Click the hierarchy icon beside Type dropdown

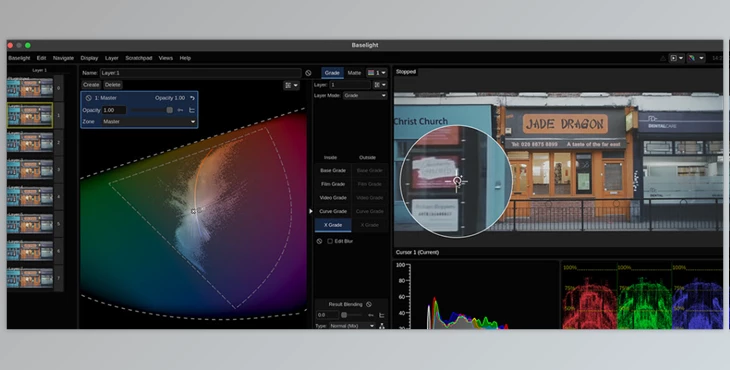coord(382,326)
